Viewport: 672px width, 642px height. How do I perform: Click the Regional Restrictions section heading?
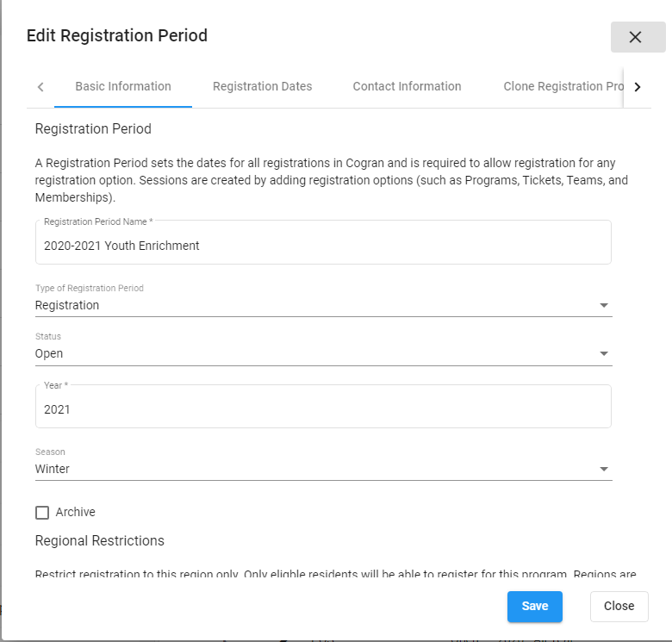point(99,541)
